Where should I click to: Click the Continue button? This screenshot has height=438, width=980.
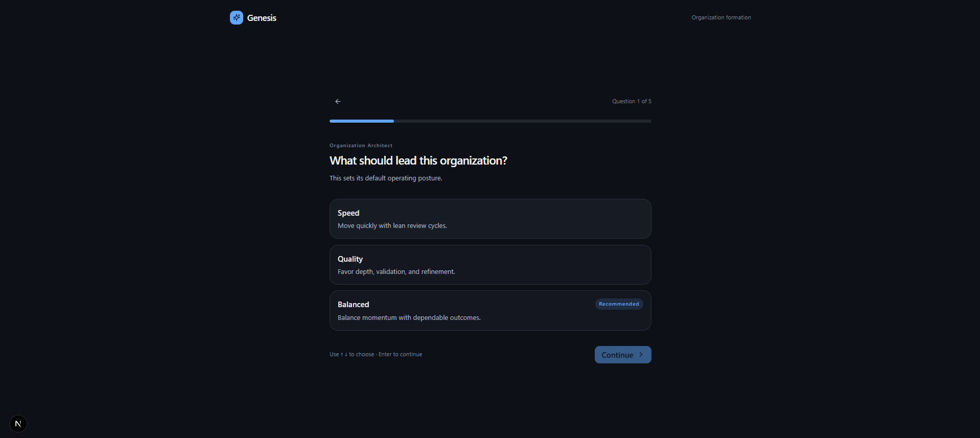pos(622,355)
